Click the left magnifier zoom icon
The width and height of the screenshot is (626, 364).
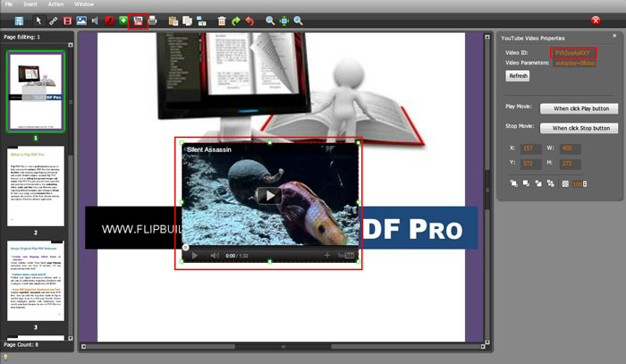(x=270, y=21)
